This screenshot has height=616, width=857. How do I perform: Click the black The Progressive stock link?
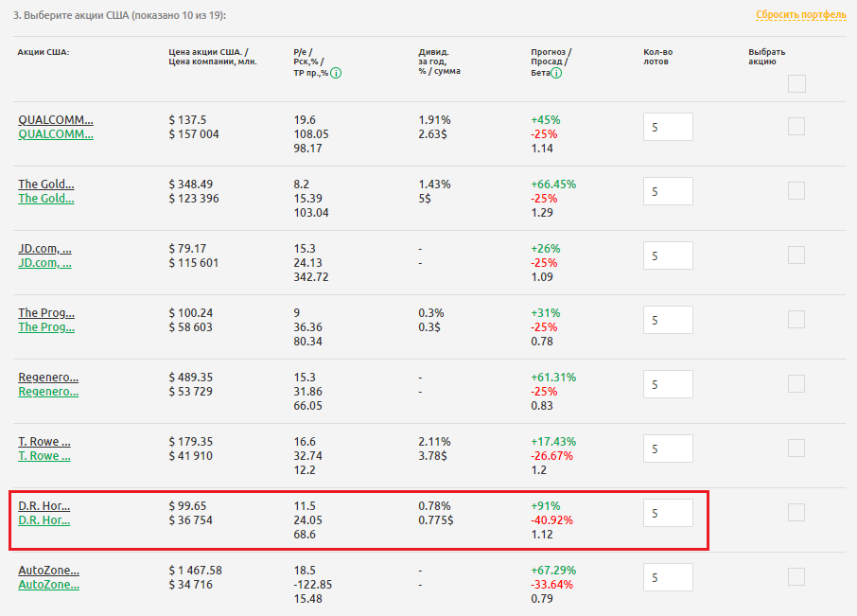point(46,313)
